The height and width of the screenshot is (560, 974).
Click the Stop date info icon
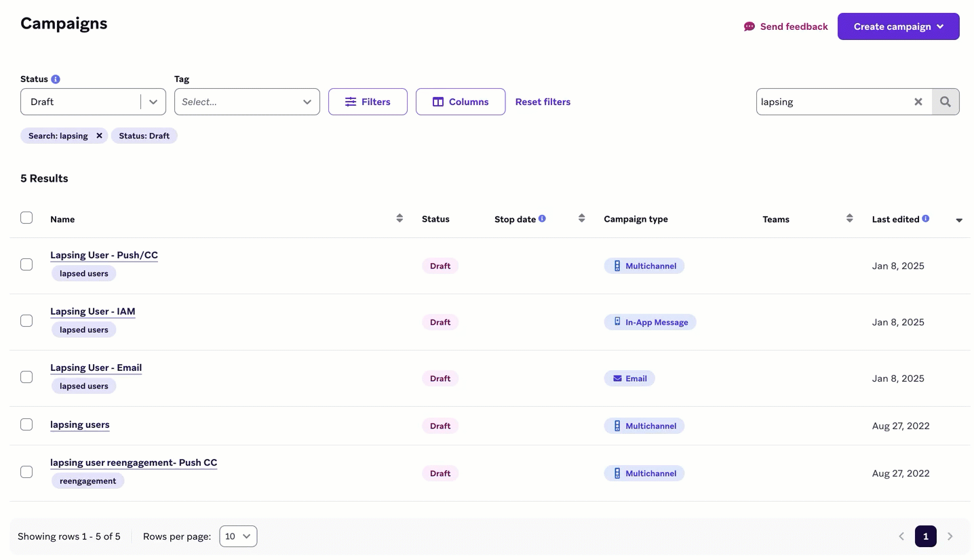542,219
